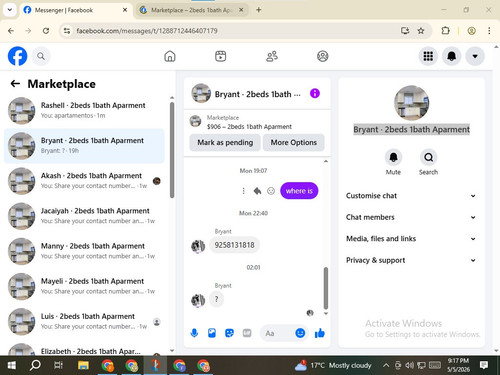This screenshot has width=500, height=375.
Task: Open Facebook home logo
Action: tap(17, 56)
